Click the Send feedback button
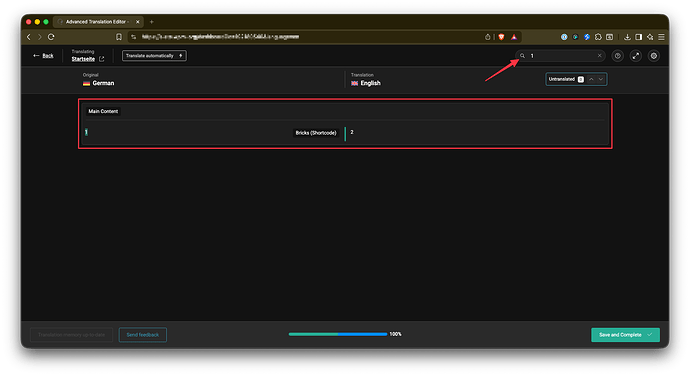Viewport: 690px width, 375px height. pyautogui.click(x=143, y=335)
